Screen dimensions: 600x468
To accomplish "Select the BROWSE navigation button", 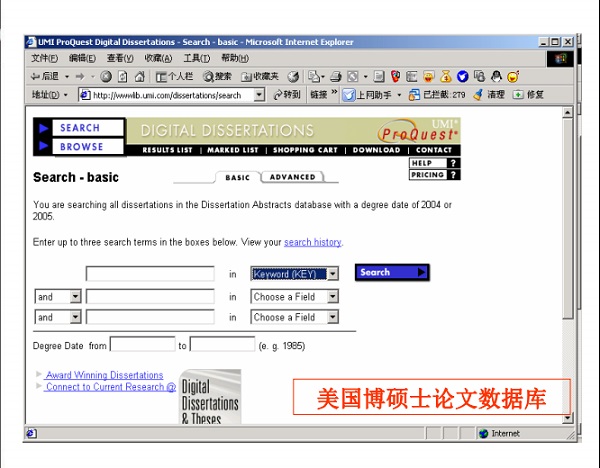I will click(x=88, y=146).
